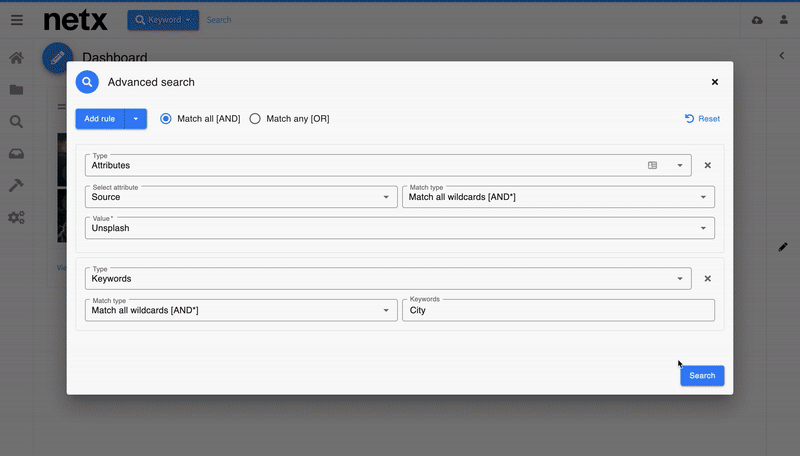Click the Reset link
Image resolution: width=800 pixels, height=456 pixels.
point(702,119)
